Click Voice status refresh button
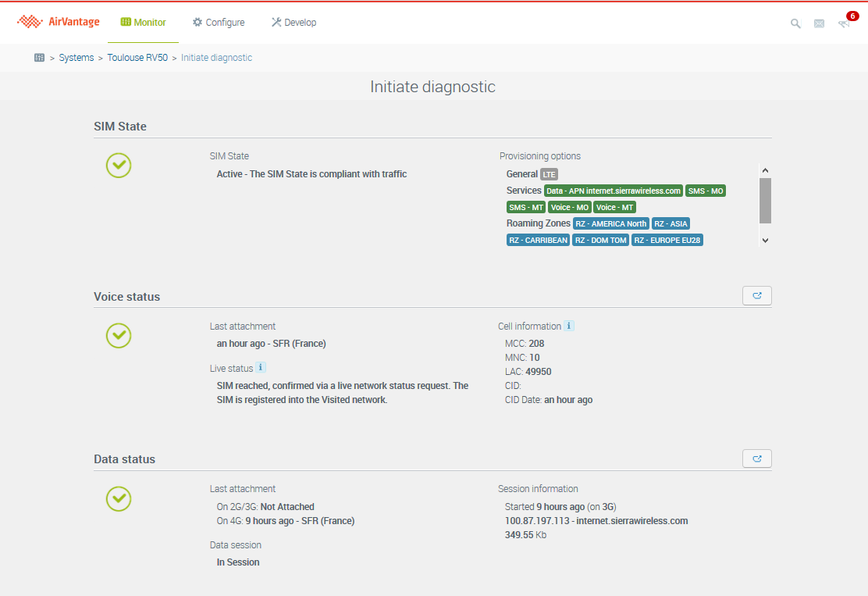 click(756, 295)
